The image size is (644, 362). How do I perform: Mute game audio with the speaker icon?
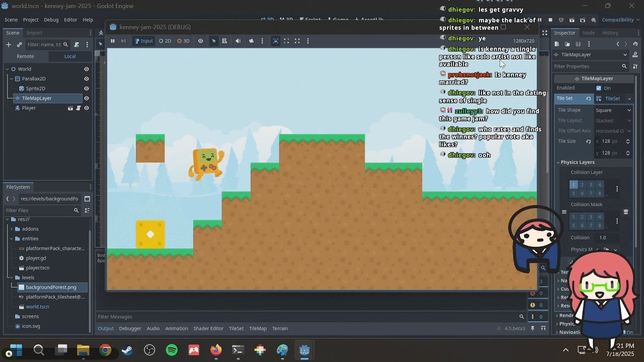(238, 41)
